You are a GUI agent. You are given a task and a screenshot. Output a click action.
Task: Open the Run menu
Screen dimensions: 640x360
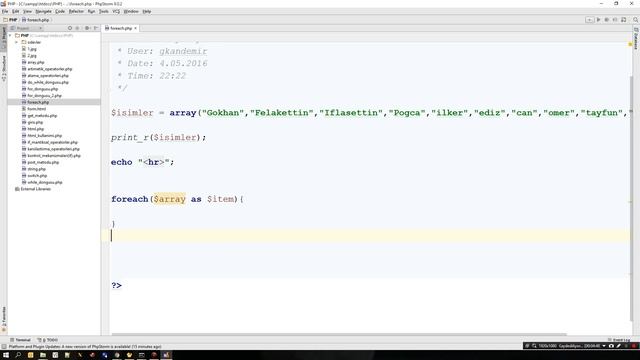(91, 11)
